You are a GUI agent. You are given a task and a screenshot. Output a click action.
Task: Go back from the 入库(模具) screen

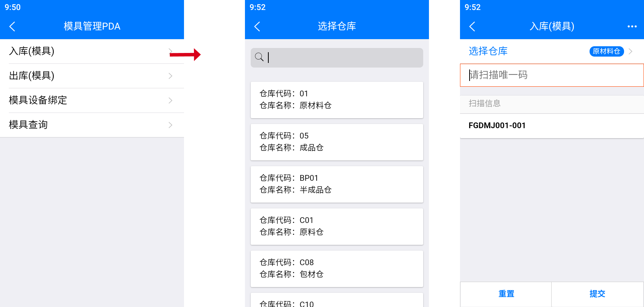click(x=472, y=26)
